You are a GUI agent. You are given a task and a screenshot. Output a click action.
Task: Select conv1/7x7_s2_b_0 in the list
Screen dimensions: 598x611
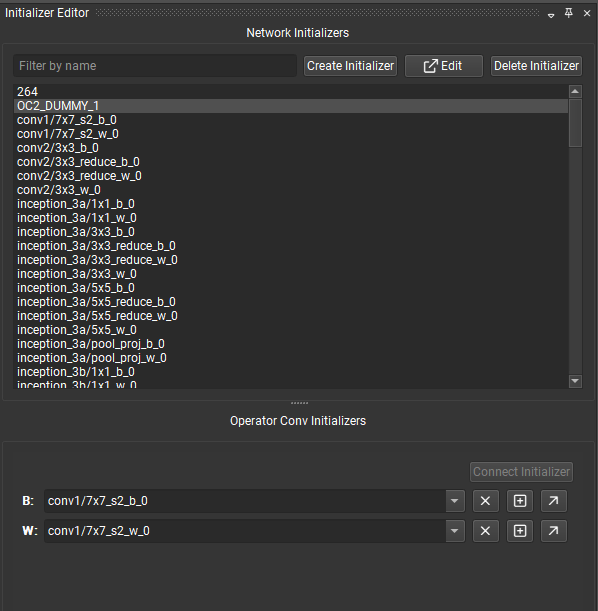pyautogui.click(x=291, y=120)
